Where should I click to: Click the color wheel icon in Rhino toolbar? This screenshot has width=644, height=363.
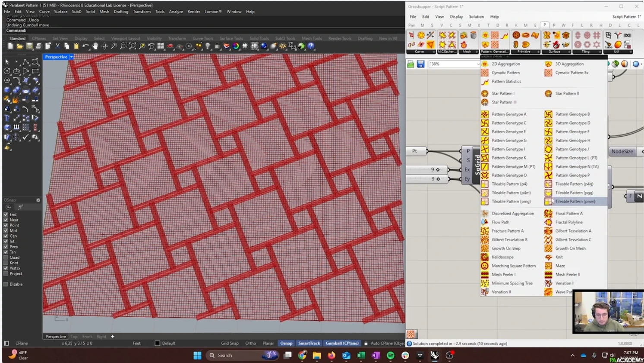pos(236,46)
